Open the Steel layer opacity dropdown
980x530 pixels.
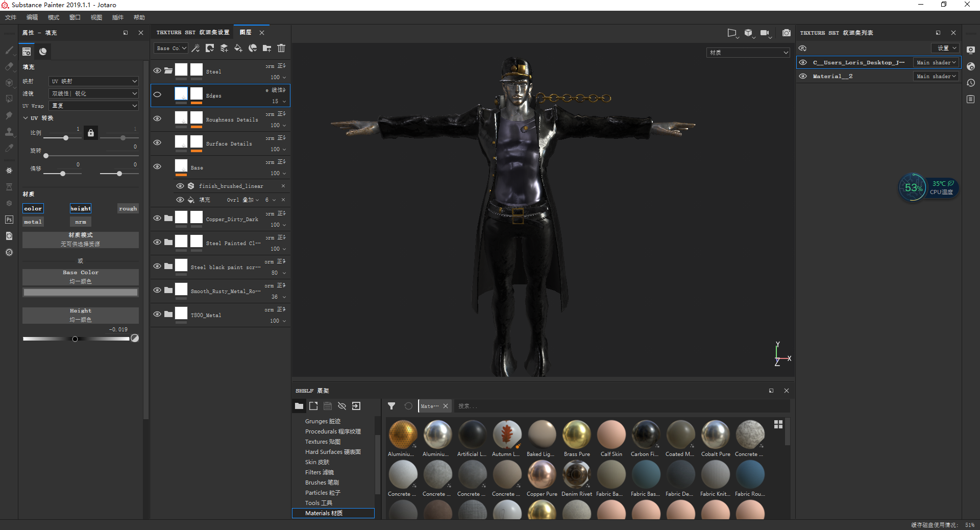coord(279,78)
